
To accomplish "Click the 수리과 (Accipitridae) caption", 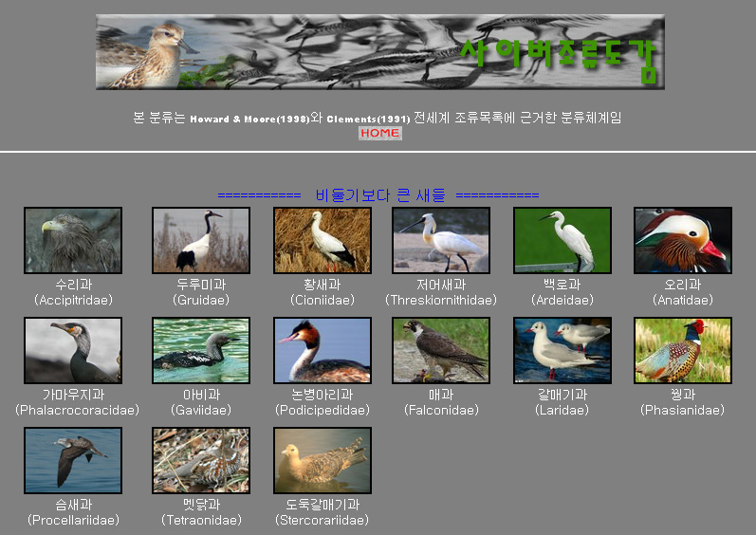I will pos(73,292).
